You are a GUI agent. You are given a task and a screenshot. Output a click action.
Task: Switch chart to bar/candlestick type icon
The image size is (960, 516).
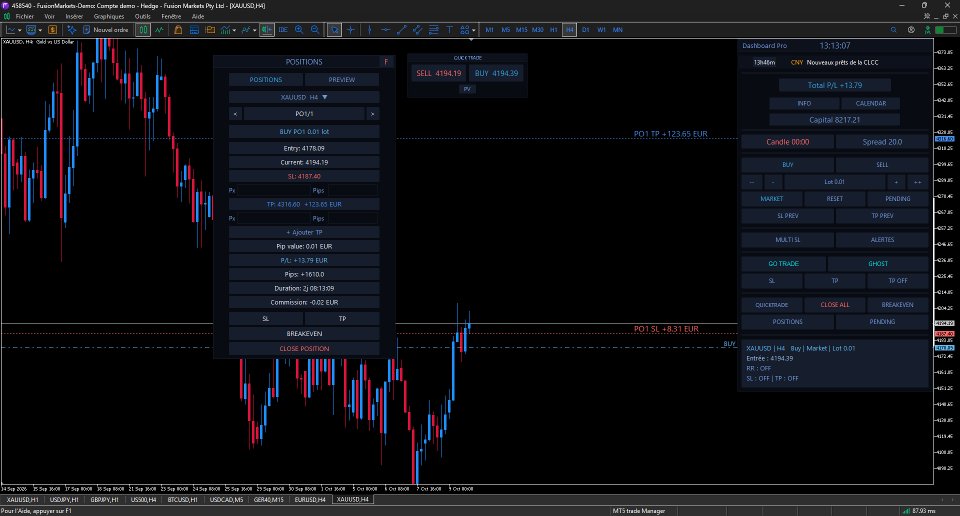tap(143, 29)
